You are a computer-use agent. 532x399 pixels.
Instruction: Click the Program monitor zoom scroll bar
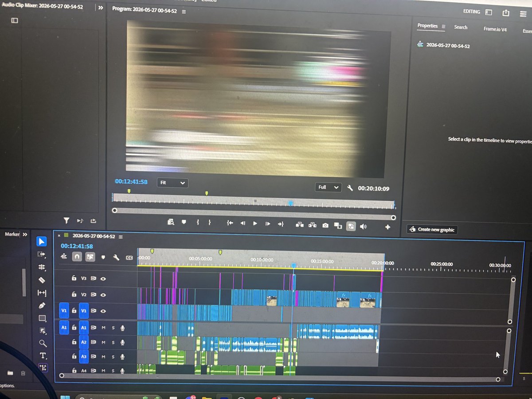254,215
